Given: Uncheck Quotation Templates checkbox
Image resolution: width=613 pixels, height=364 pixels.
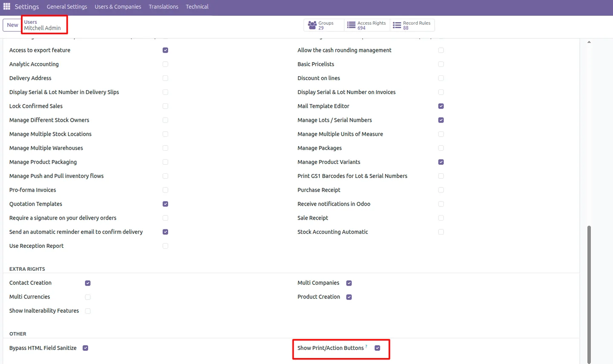Looking at the screenshot, I should pyautogui.click(x=165, y=204).
